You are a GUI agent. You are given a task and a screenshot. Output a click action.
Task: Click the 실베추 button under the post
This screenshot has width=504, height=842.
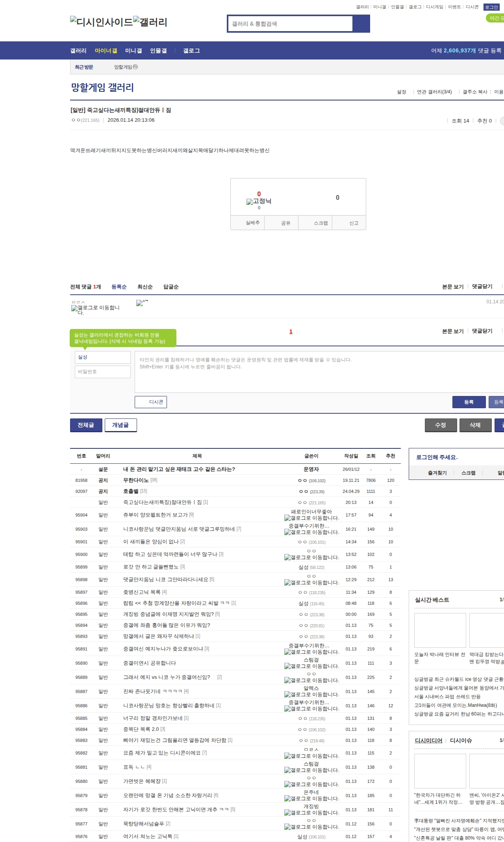tap(253, 223)
